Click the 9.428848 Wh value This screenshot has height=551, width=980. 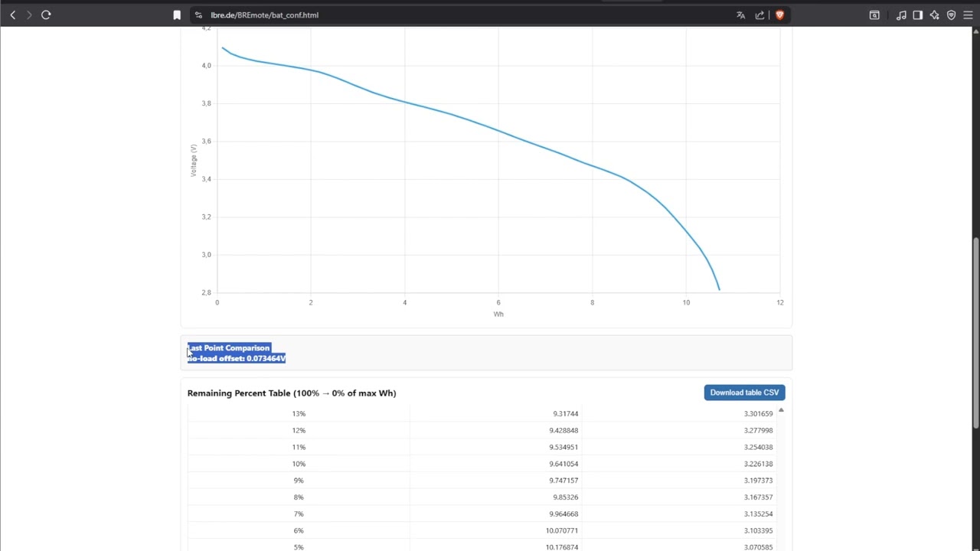tap(563, 431)
